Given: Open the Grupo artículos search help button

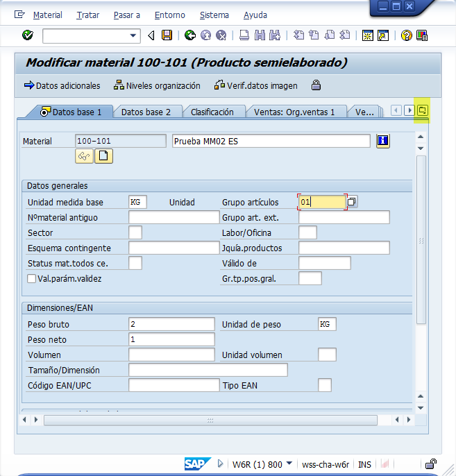Looking at the screenshot, I should point(352,202).
